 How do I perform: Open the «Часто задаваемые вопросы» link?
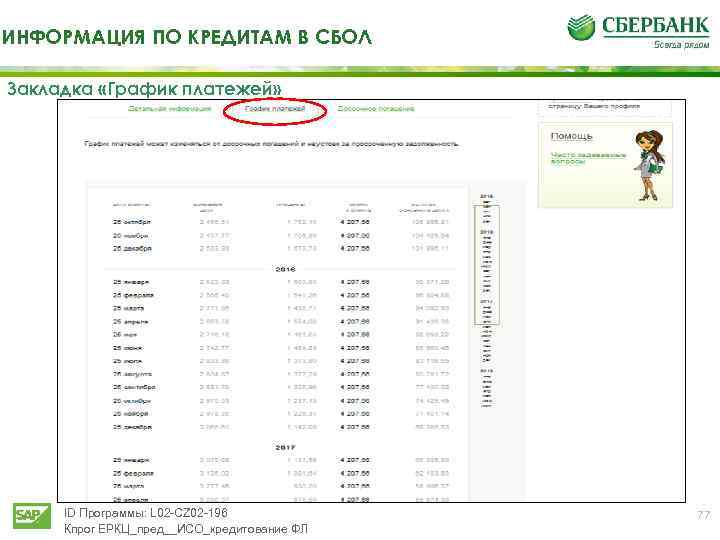click(588, 158)
